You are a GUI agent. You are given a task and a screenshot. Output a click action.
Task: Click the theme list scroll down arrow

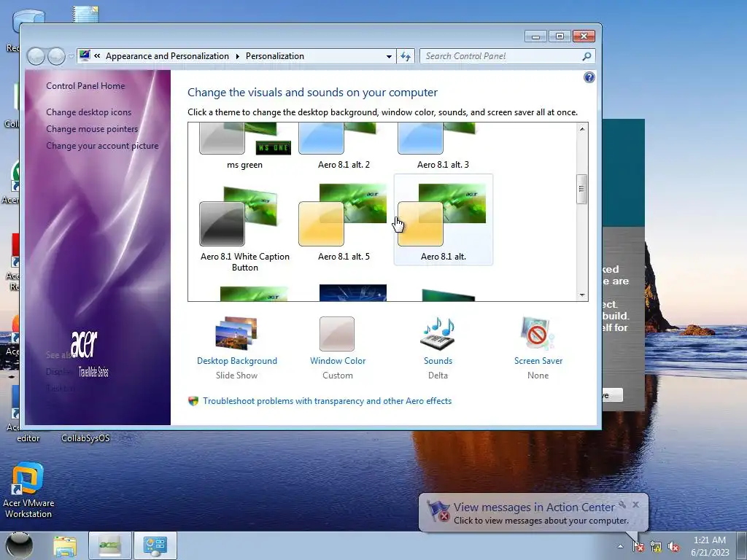click(581, 295)
